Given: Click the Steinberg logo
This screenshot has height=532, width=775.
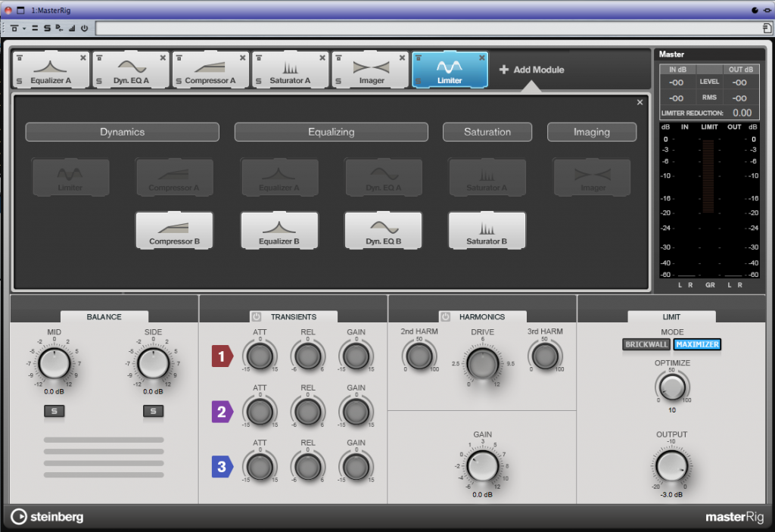Looking at the screenshot, I should pyautogui.click(x=48, y=517).
